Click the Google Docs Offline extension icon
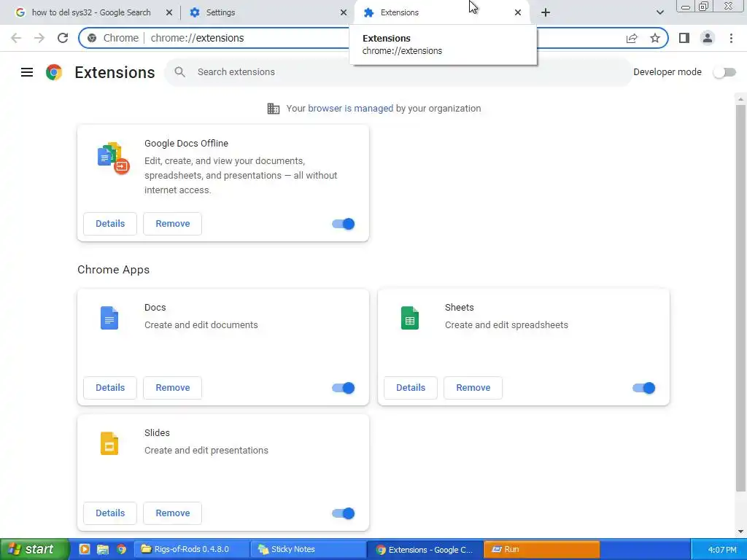Screen dimensions: 747x560 click(113, 158)
